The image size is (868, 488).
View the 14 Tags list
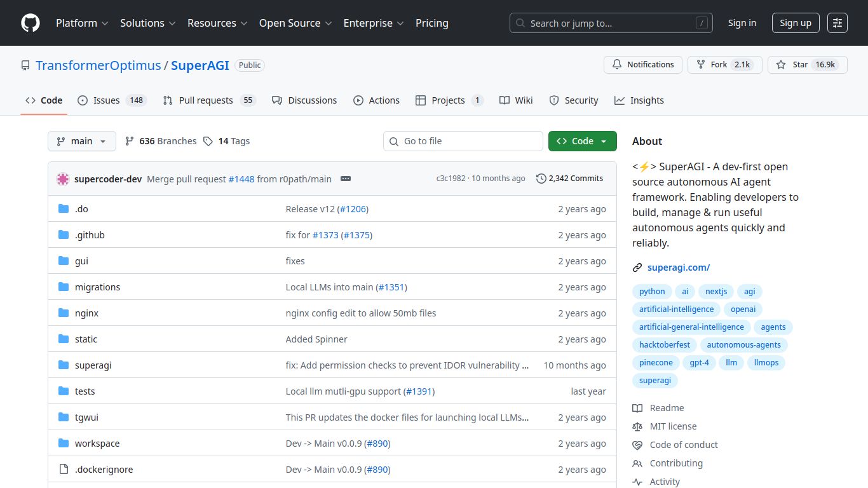[227, 141]
